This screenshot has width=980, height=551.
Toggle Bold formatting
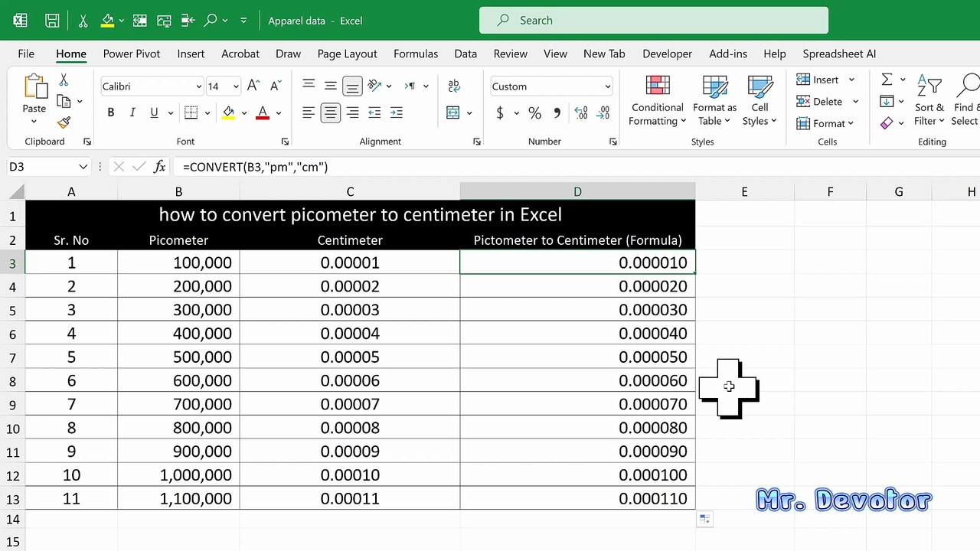[x=111, y=112]
